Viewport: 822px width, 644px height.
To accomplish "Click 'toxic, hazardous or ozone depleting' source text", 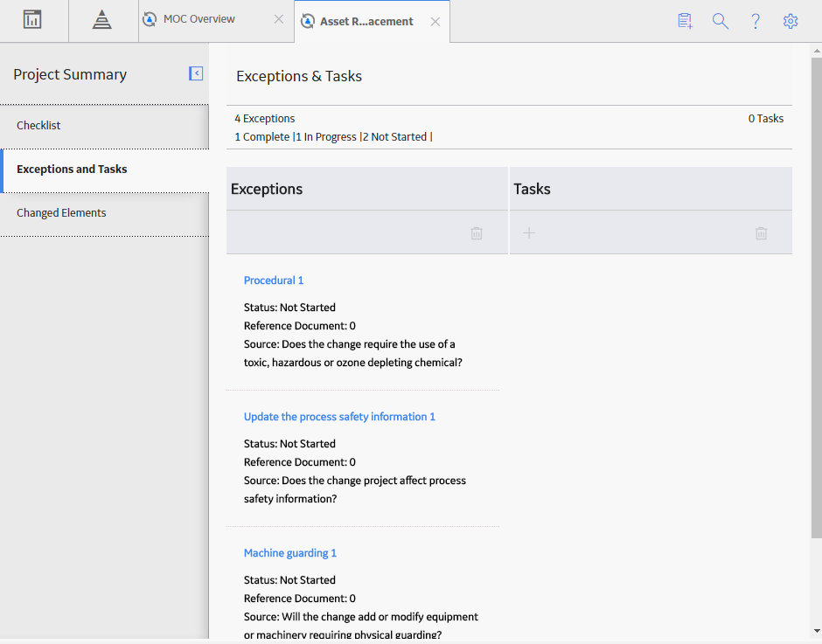I will coord(352,363).
